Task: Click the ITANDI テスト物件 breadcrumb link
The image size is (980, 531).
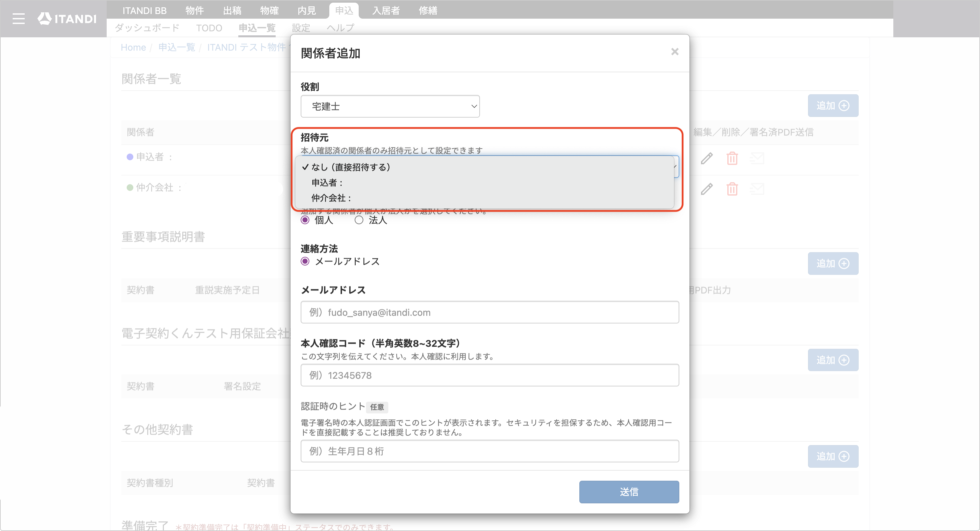Action: (247, 47)
